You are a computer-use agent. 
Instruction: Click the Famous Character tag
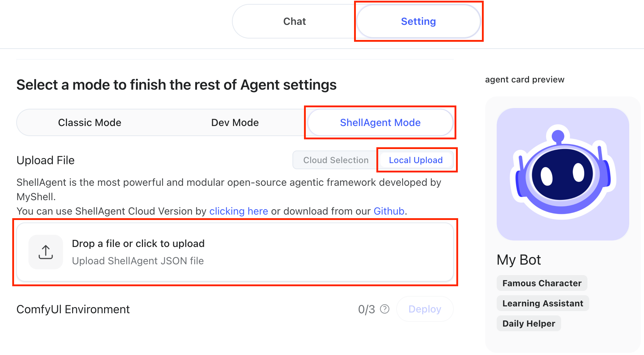pyautogui.click(x=542, y=283)
